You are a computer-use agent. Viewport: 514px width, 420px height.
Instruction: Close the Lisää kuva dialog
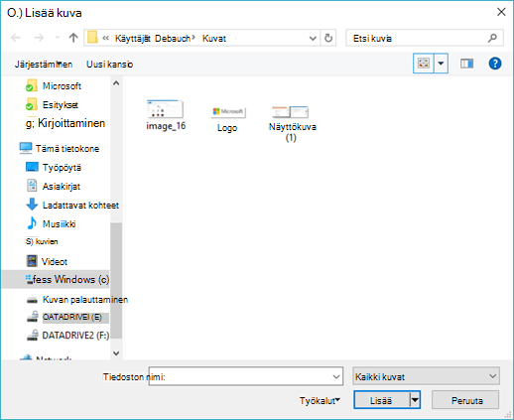501,12
